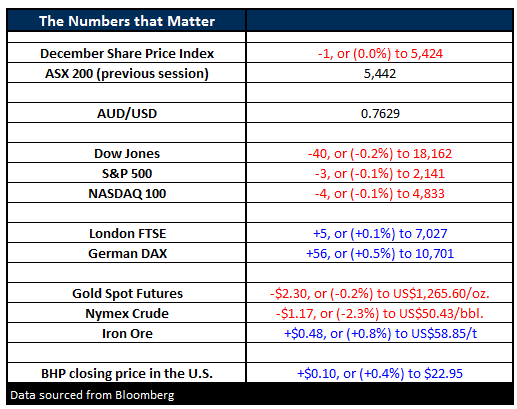Select the December Share Price Index label
Screen dimensions: 517x409
pyautogui.click(x=127, y=53)
